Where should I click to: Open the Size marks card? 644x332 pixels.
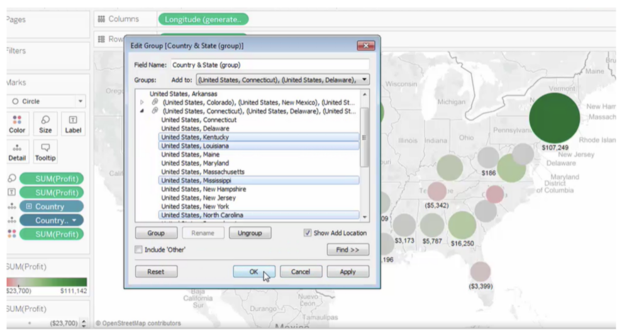45,124
